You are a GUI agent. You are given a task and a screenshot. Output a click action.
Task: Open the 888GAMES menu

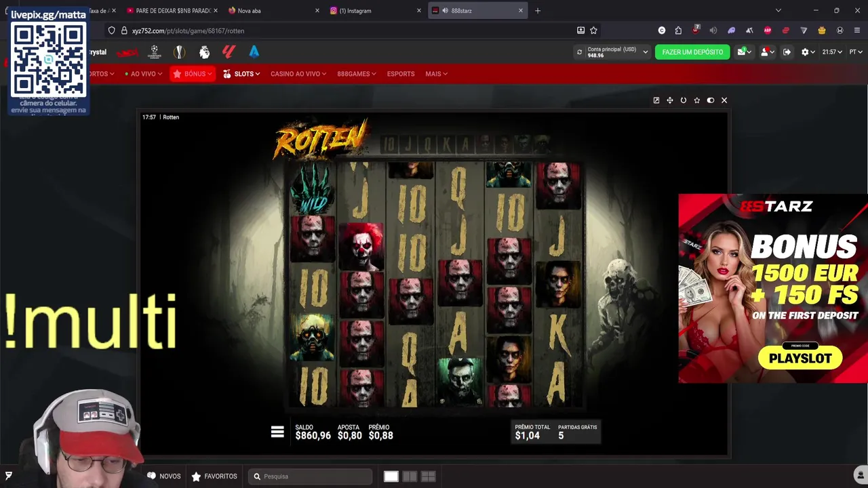click(x=357, y=74)
